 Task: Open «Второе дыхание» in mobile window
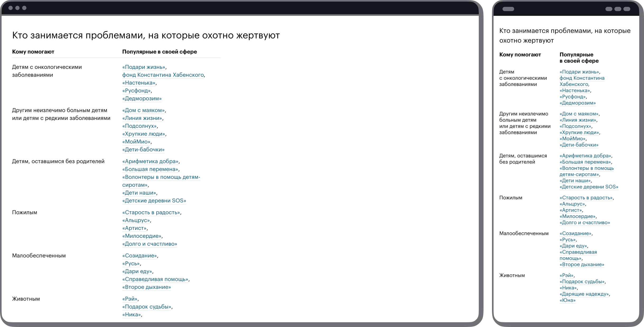click(582, 265)
